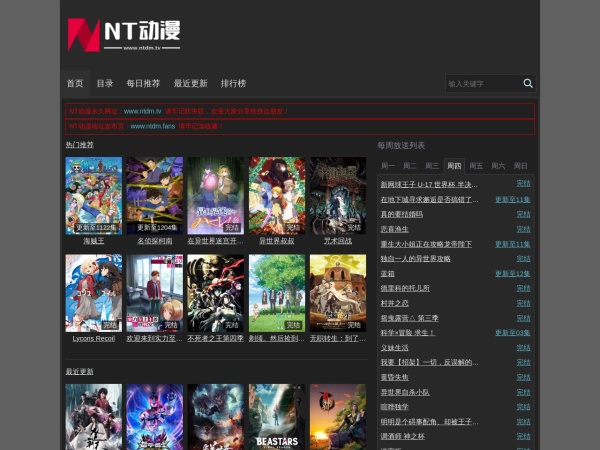Open the 目录 navigation menu item
Screen dimensions: 600x450
point(105,83)
